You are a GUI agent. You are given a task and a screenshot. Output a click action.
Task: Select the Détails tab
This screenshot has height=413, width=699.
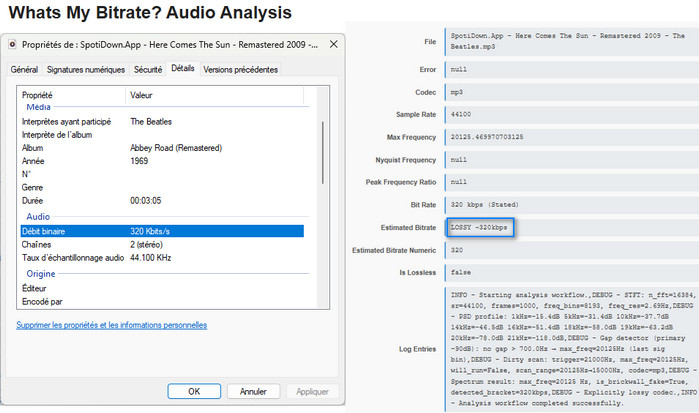[183, 68]
